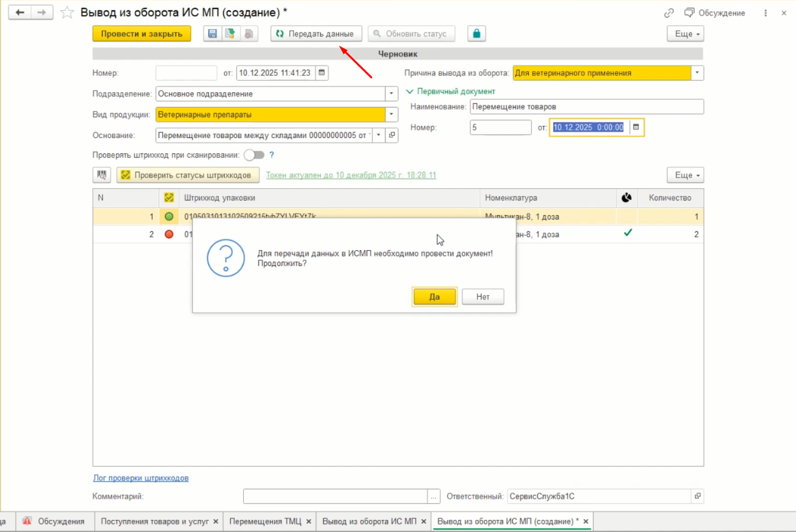Image resolution: width=796 pixels, height=532 pixels.
Task: Add document to favorites with star icon
Action: click(x=67, y=13)
